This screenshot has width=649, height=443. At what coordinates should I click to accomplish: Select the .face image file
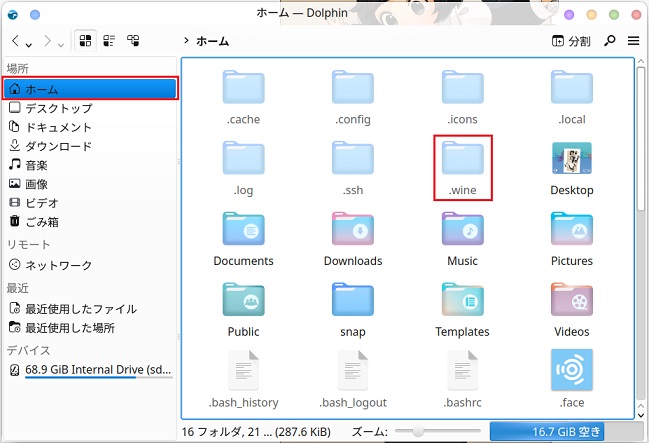pos(571,372)
